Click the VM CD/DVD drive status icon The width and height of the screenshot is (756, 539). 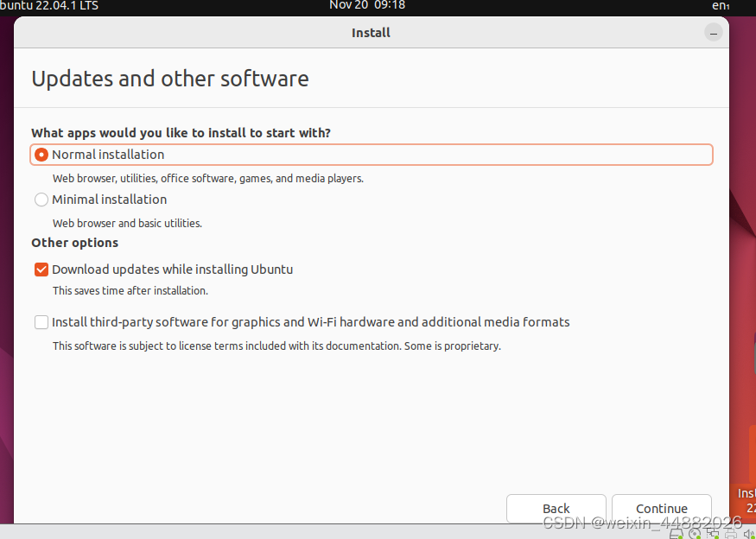tap(695, 534)
